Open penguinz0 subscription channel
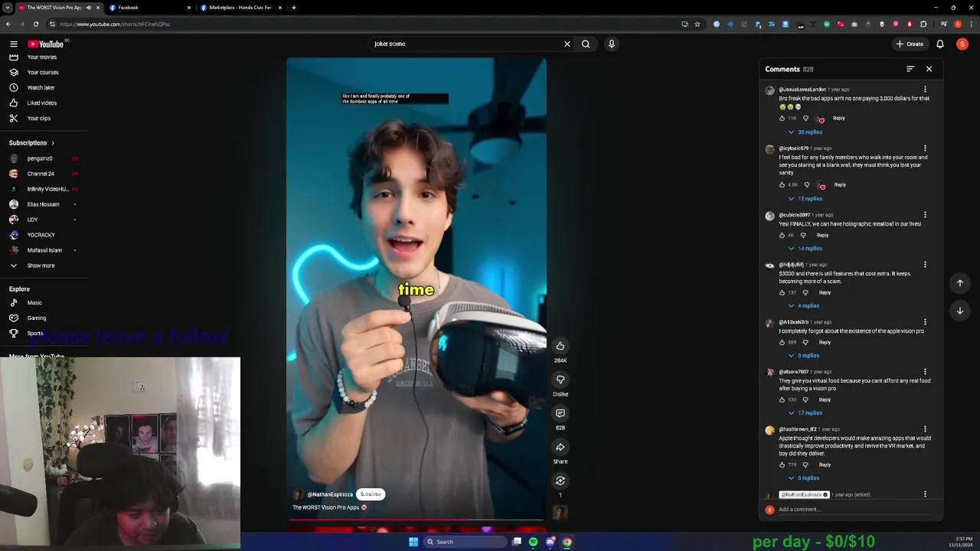Screen dimensions: 980x551 pos(41,158)
